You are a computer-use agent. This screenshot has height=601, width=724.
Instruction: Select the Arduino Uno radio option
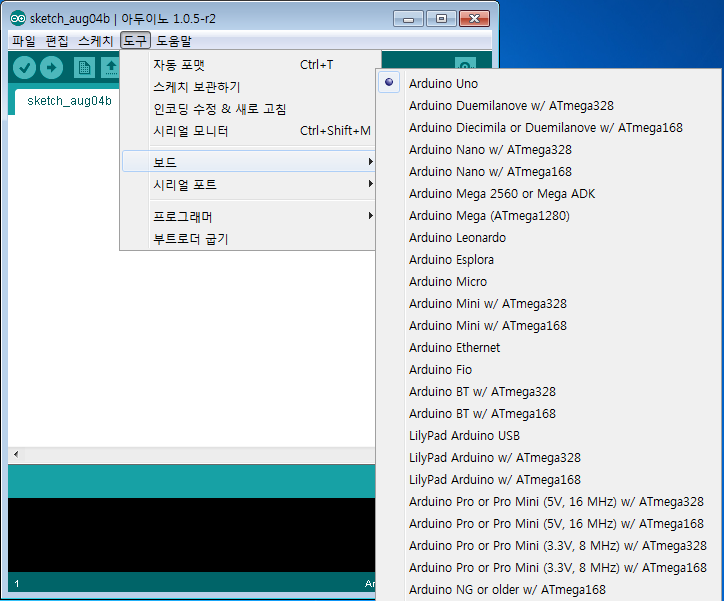549,84
